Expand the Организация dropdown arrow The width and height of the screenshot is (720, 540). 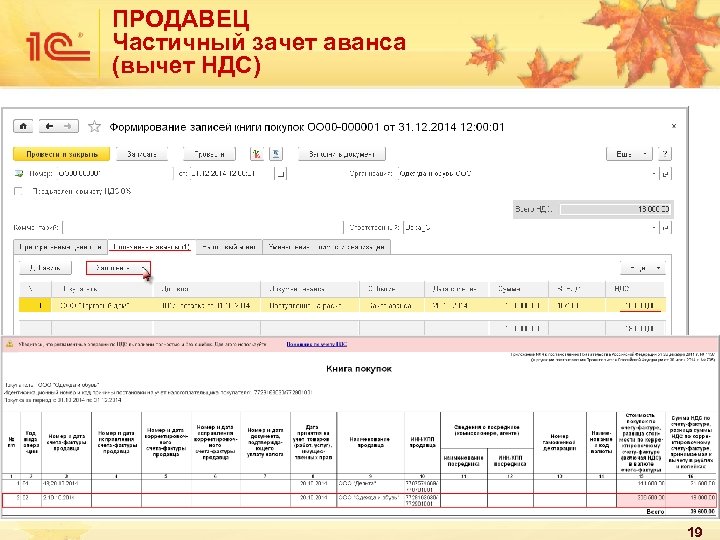point(654,174)
